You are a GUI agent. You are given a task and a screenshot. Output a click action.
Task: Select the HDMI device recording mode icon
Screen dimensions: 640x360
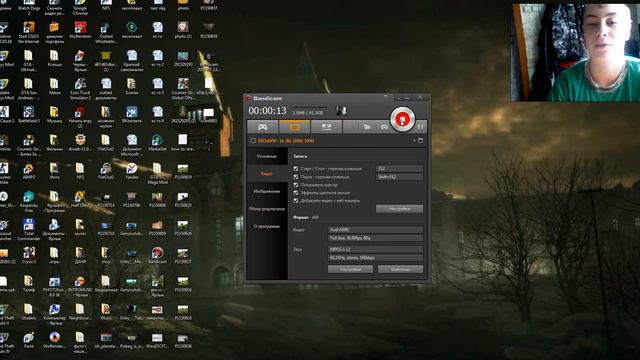(x=326, y=127)
